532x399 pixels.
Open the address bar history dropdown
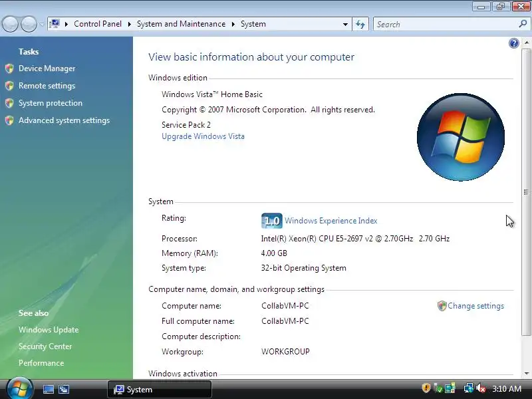(x=345, y=25)
